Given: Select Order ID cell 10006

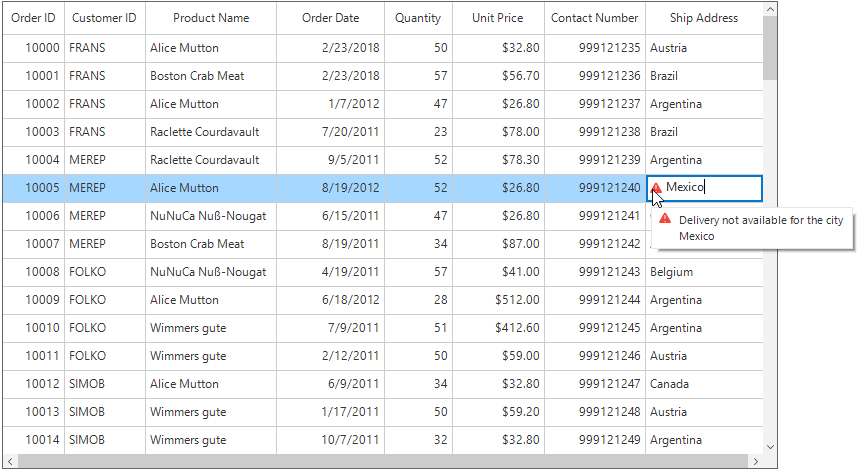Looking at the screenshot, I should coord(33,216).
